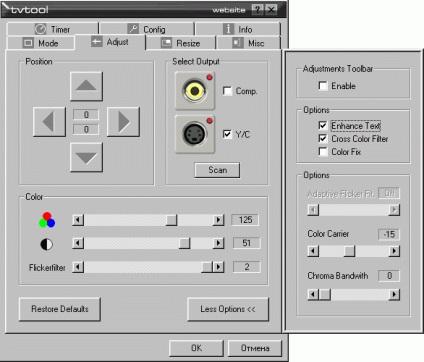Image resolution: width=424 pixels, height=362 pixels.
Task: Select the yellow composite RCA output icon
Action: coord(195,91)
